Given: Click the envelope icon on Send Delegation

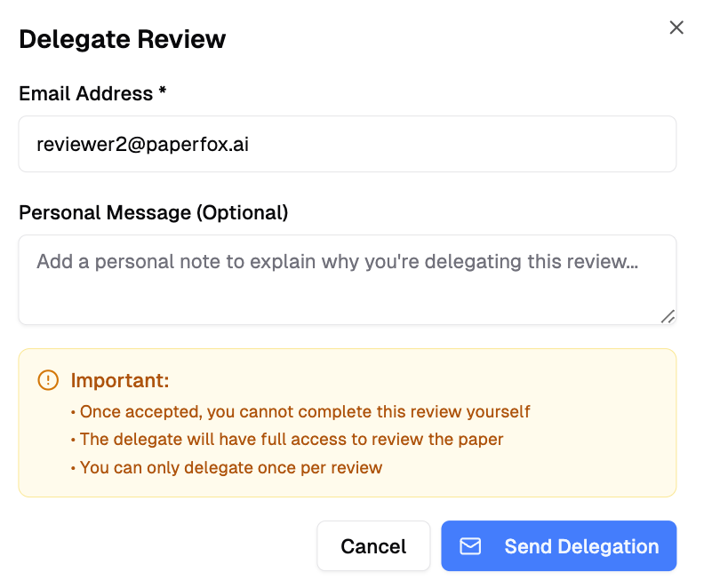Looking at the screenshot, I should pyautogui.click(x=470, y=546).
